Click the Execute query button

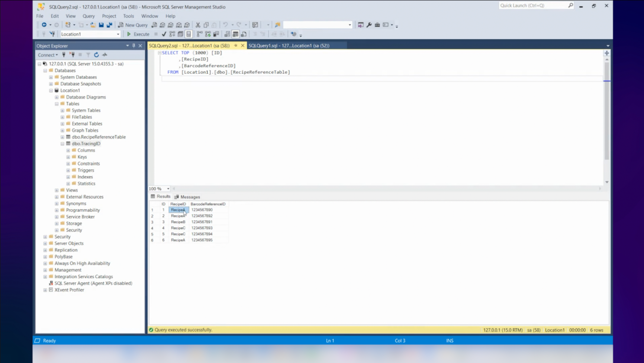pos(138,34)
